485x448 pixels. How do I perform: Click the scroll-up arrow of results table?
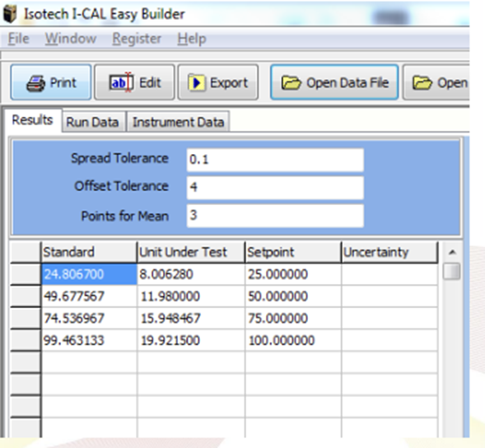(452, 252)
